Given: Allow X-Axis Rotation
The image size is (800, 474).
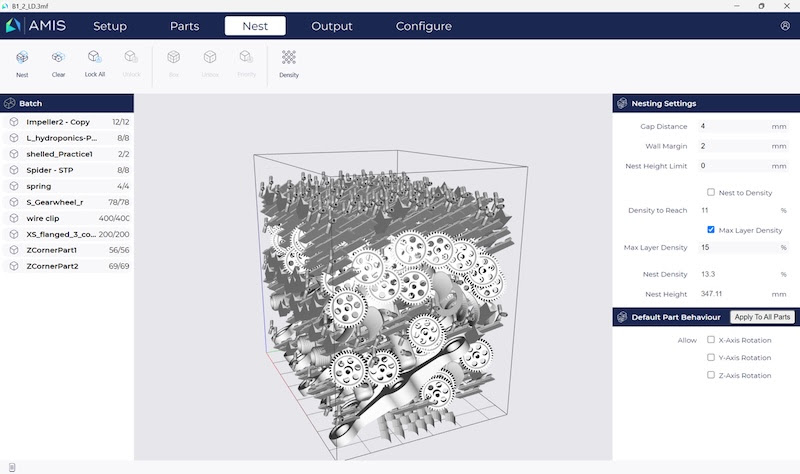Looking at the screenshot, I should [711, 340].
